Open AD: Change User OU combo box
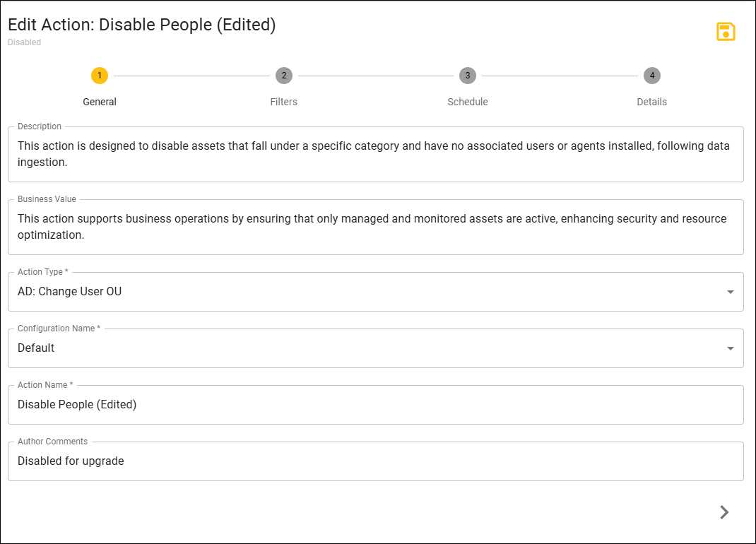756x544 pixels. click(376, 292)
